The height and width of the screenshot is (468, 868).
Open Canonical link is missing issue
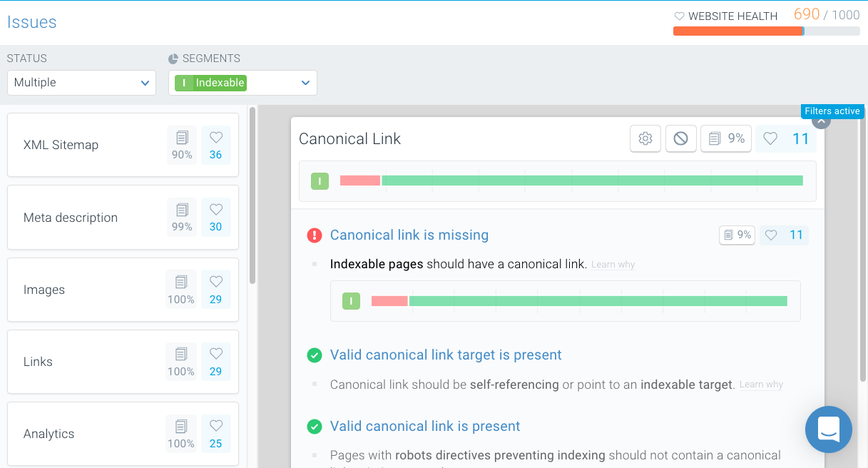(409, 235)
